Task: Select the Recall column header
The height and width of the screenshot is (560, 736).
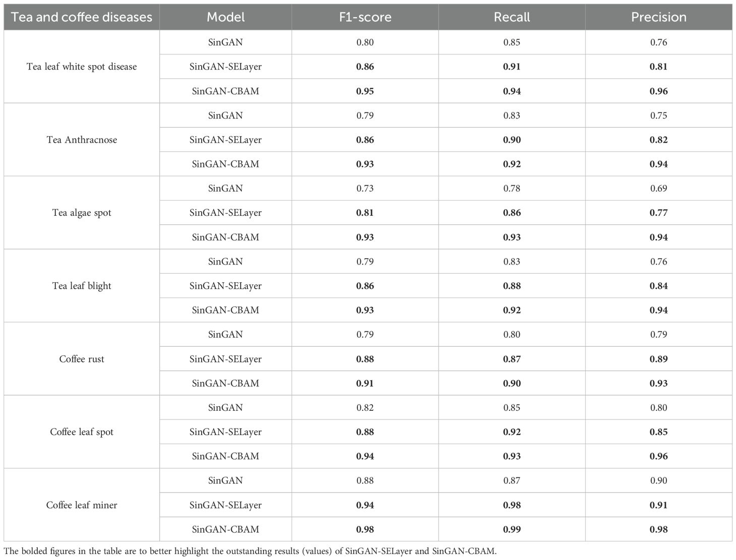Action: tap(512, 17)
